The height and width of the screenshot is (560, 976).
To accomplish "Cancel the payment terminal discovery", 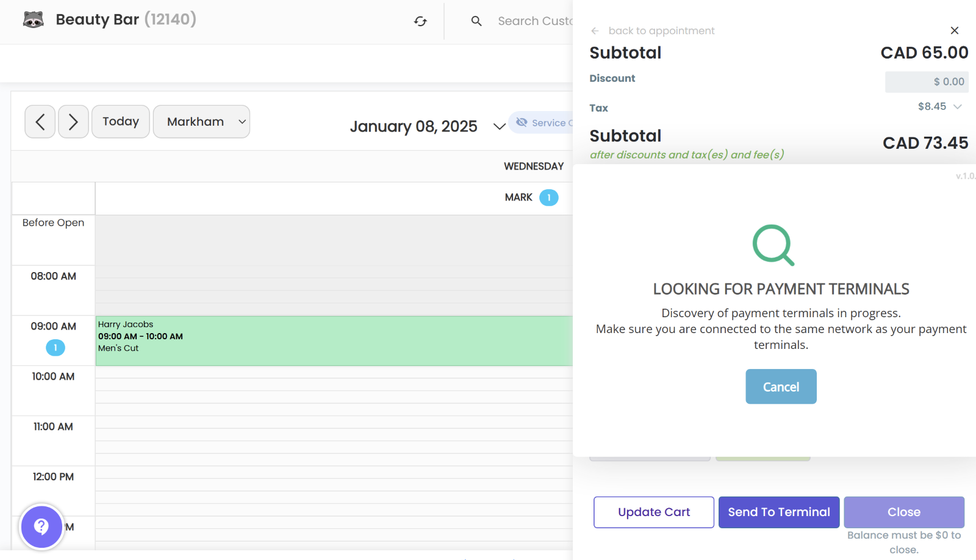I will (780, 387).
